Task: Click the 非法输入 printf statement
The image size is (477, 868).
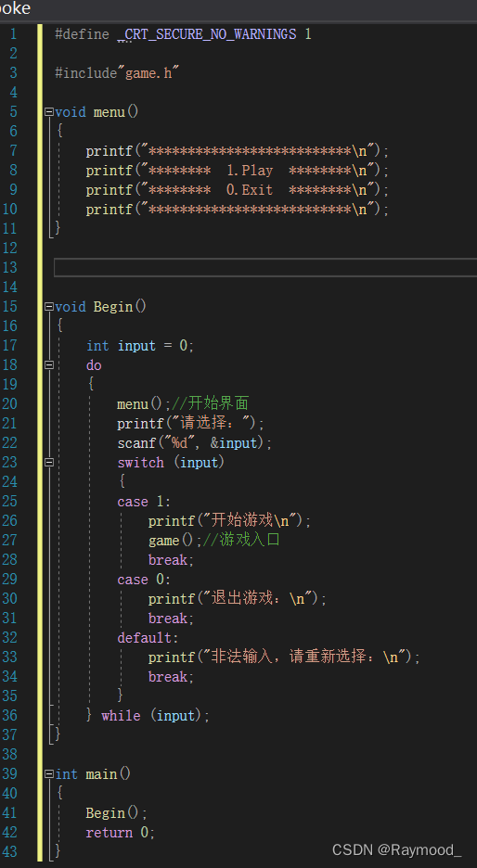Action: [x=284, y=657]
